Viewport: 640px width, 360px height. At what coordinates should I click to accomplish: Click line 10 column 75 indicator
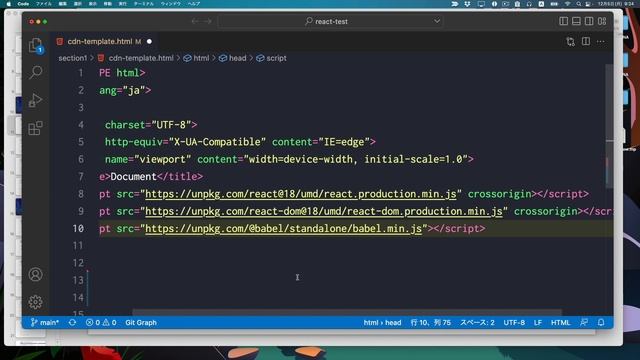tap(431, 322)
